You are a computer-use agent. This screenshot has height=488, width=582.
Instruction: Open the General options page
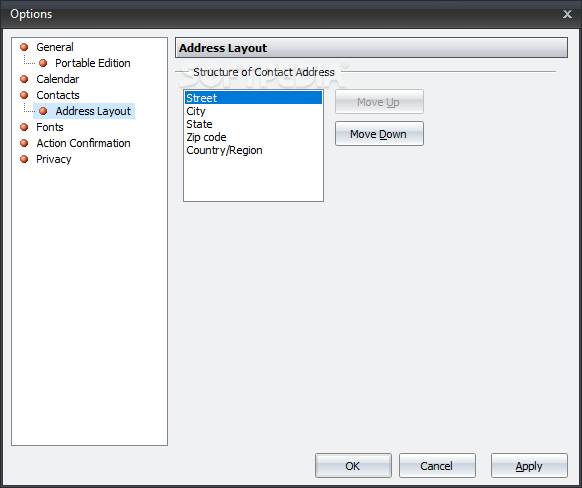(55, 47)
